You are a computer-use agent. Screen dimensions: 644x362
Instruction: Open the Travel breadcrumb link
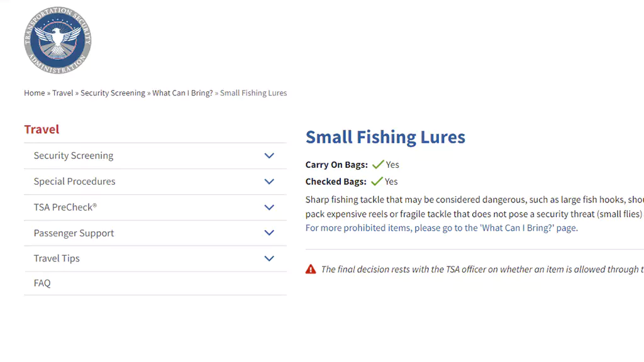point(62,93)
